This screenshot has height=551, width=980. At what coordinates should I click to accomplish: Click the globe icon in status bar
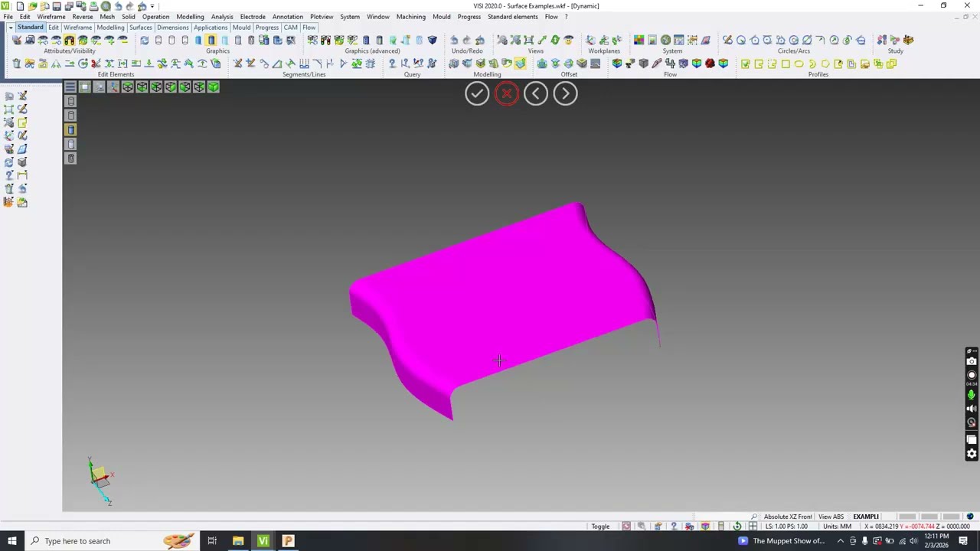click(x=970, y=517)
